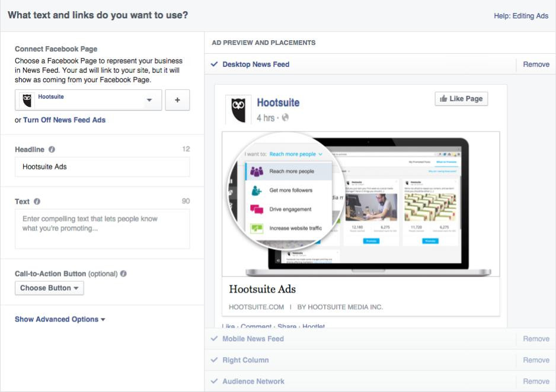Click the Call-to-Action Button info icon
This screenshot has height=392, width=556.
(123, 274)
